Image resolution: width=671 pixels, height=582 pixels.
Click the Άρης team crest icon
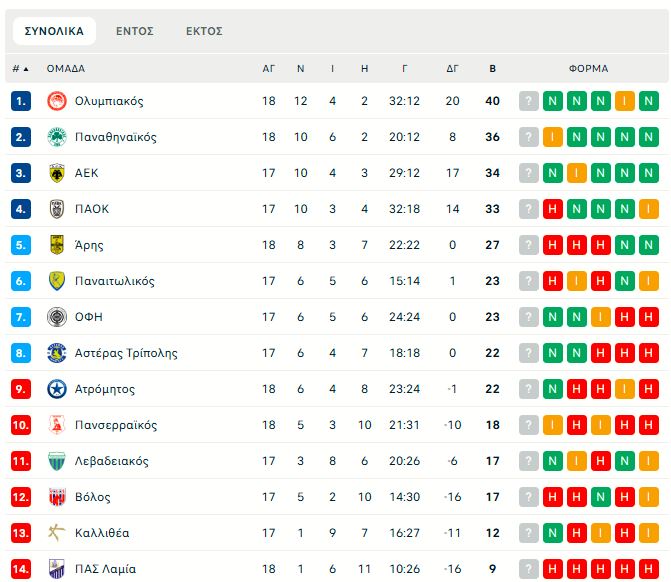[56, 245]
